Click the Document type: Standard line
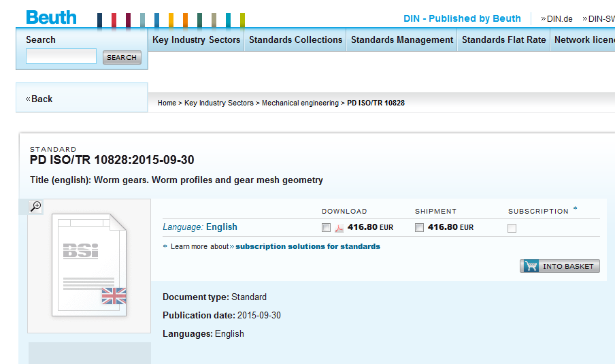 (214, 297)
